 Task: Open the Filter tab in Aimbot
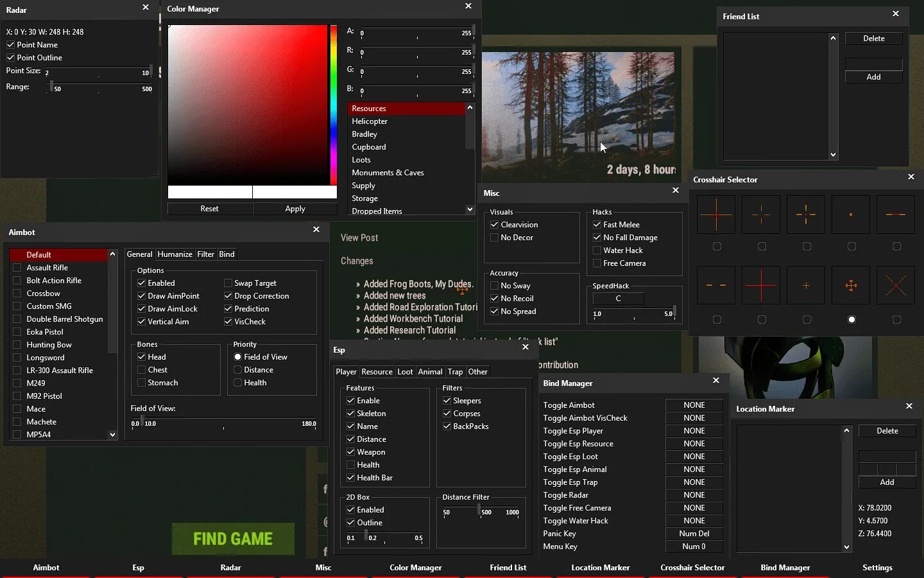[205, 254]
